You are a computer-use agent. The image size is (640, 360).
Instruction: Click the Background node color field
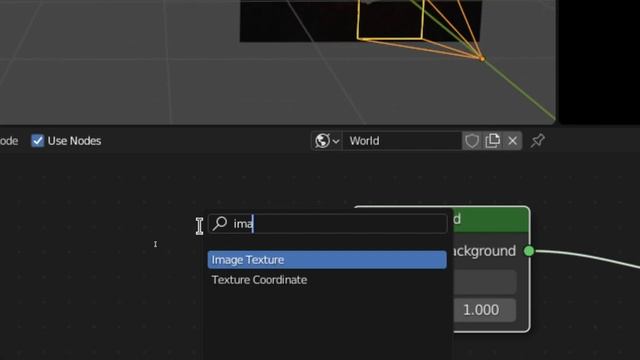coord(484,281)
